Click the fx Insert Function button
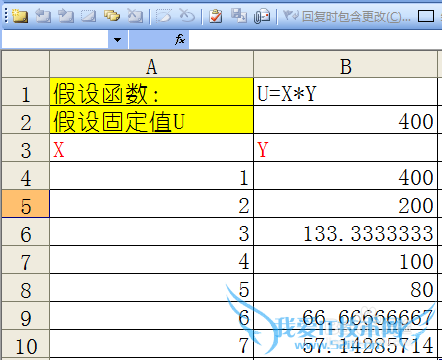Image resolution: width=442 pixels, height=360 pixels. [180, 40]
